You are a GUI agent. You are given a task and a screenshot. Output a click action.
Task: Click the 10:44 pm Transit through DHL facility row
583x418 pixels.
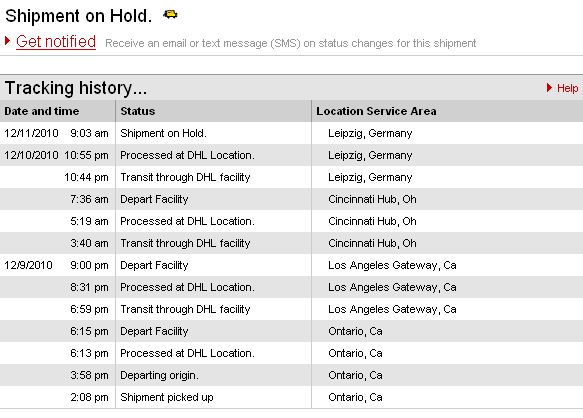point(292,177)
